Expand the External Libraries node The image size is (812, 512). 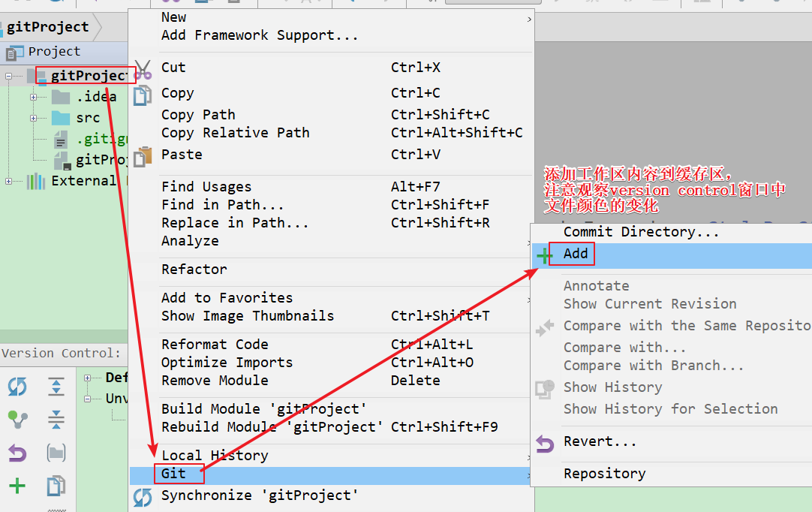9,181
